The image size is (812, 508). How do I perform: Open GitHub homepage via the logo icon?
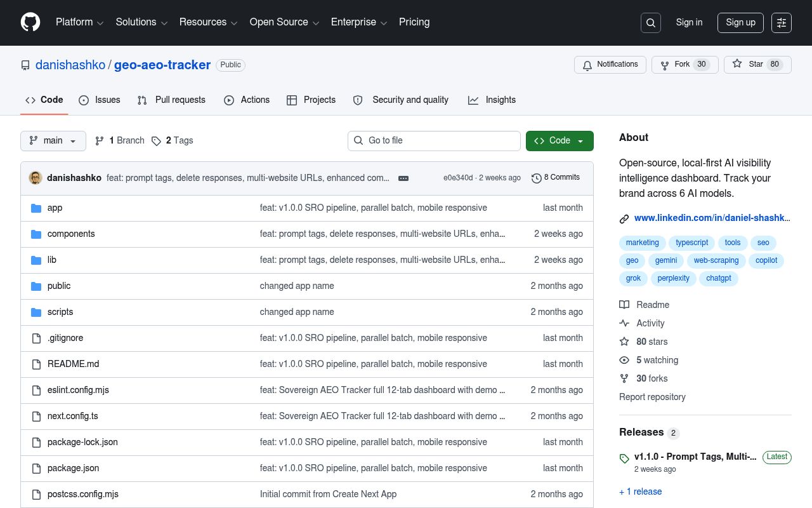pyautogui.click(x=30, y=22)
